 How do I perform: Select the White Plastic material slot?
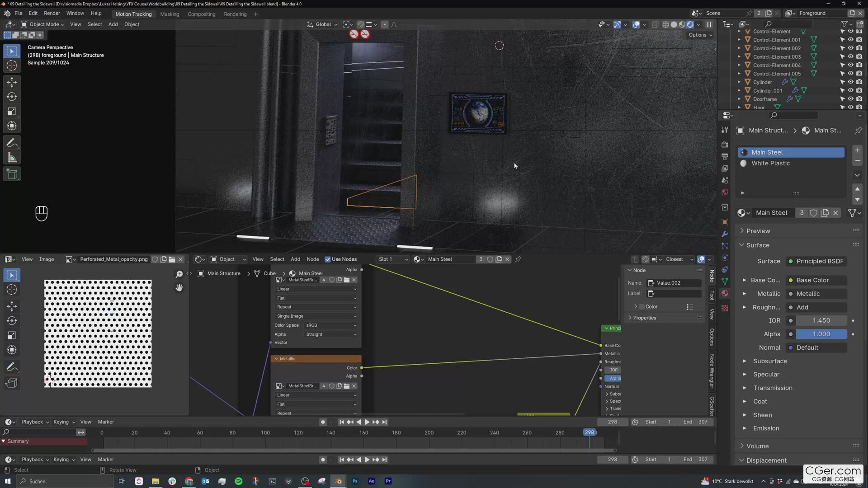(791, 163)
